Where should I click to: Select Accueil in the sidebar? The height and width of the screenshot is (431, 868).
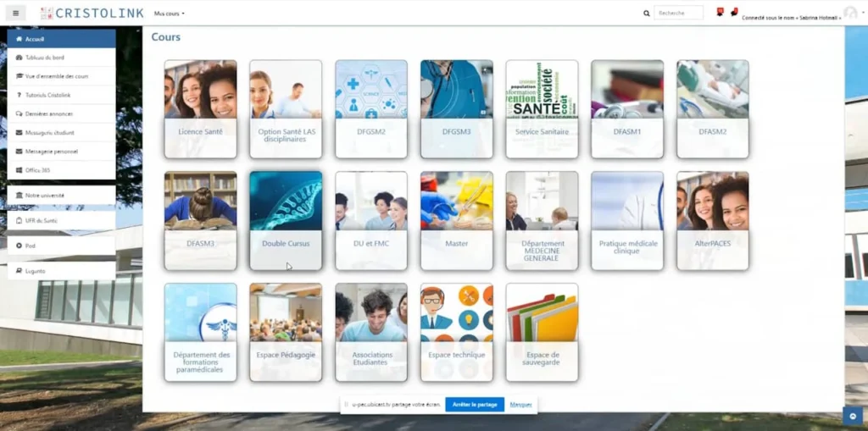point(61,39)
